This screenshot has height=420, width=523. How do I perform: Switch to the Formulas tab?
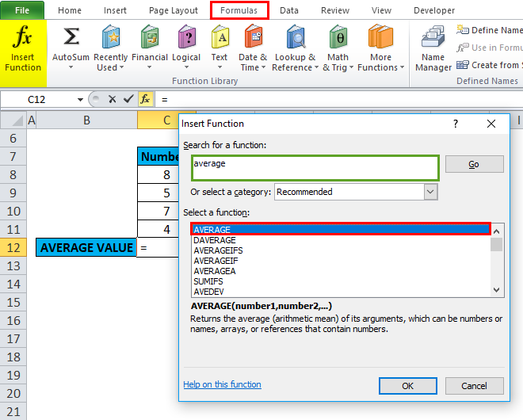[x=239, y=10]
